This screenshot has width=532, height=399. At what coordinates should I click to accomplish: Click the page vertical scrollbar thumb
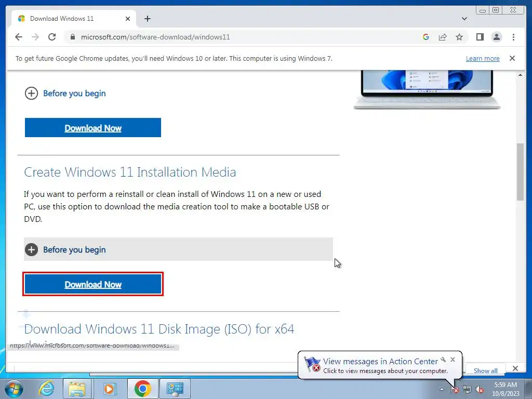tap(520, 171)
